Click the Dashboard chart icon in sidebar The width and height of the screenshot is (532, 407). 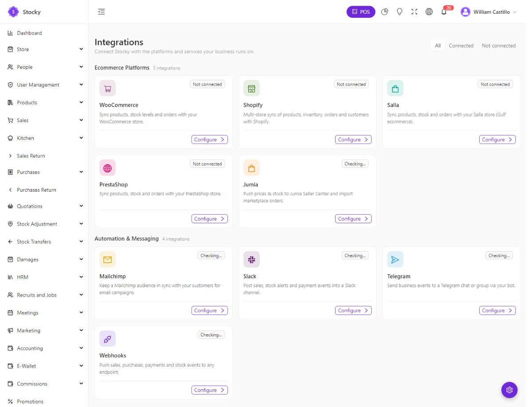click(10, 33)
